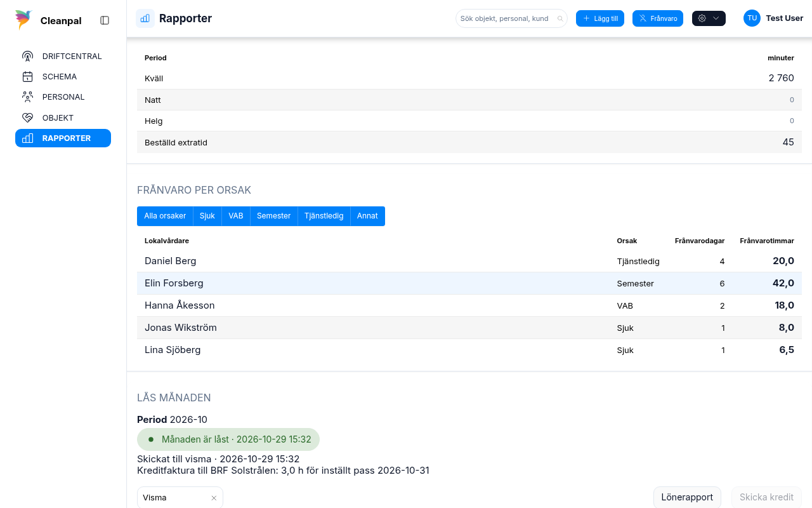Image resolution: width=812 pixels, height=508 pixels.
Task: Filter absences by Semester
Action: [274, 216]
